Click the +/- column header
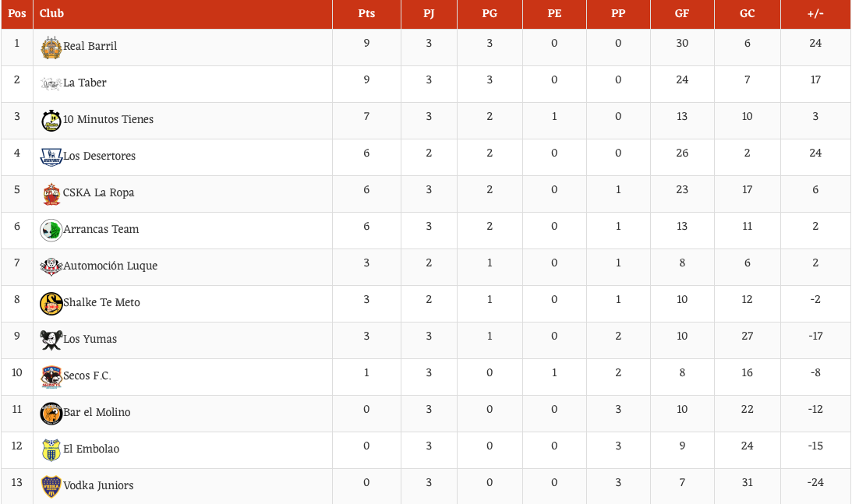This screenshot has height=504, width=852. tap(815, 13)
